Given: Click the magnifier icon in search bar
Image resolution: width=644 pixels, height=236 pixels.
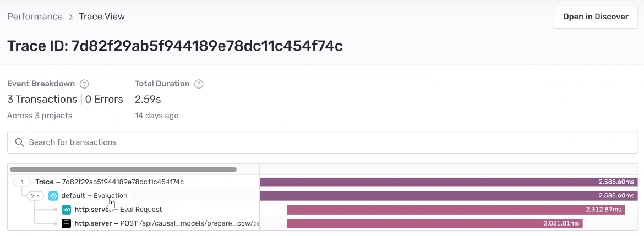Looking at the screenshot, I should tap(20, 142).
